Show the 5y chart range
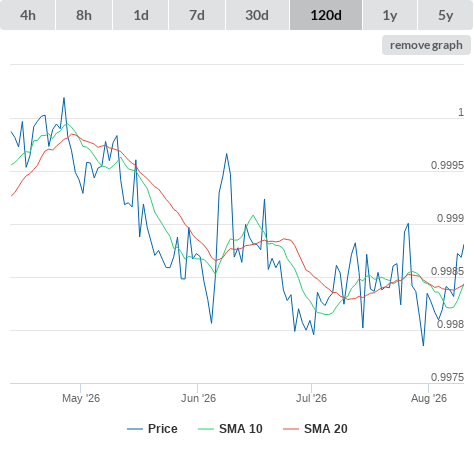The height and width of the screenshot is (455, 474). [446, 15]
